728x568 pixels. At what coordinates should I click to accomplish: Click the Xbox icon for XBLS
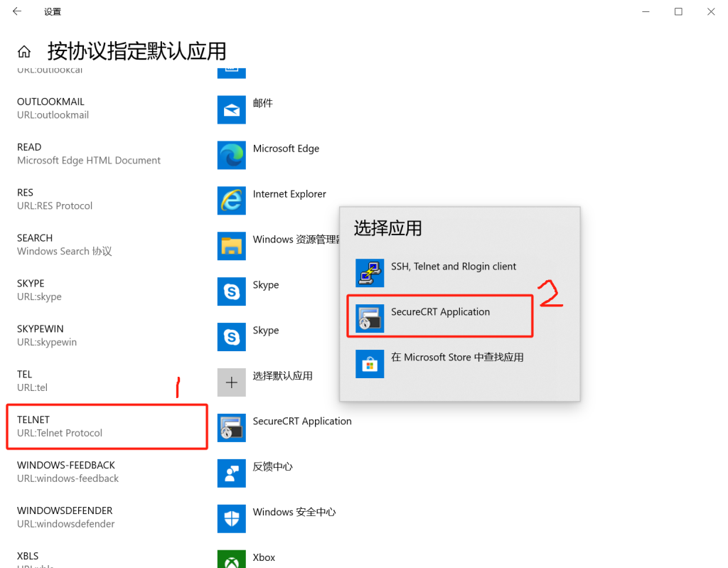231,559
